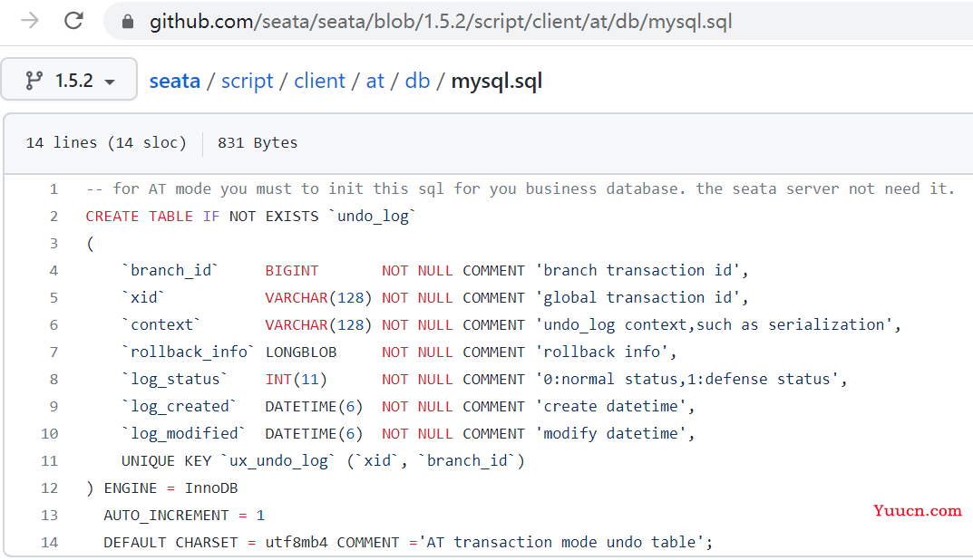Open the 1.5.2 branch selector dropdown
This screenshot has width=973, height=560.
pyautogui.click(x=69, y=80)
